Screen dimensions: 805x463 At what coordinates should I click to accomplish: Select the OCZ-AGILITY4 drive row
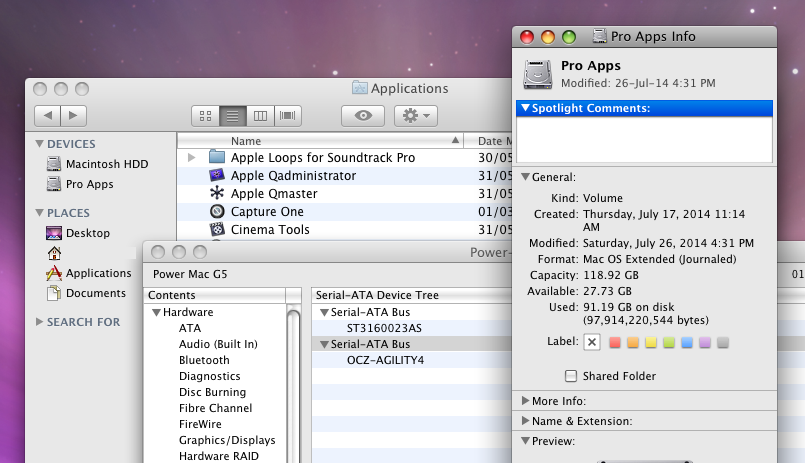click(412, 360)
